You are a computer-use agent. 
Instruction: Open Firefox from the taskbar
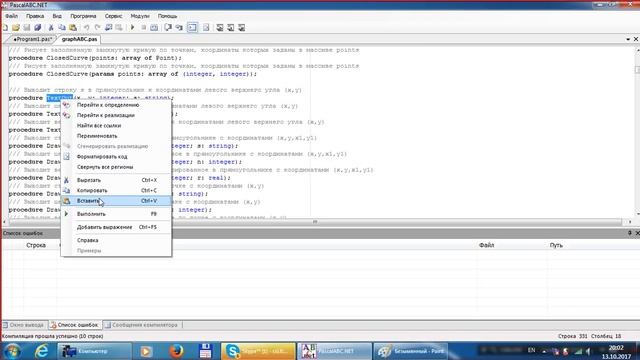[176, 351]
